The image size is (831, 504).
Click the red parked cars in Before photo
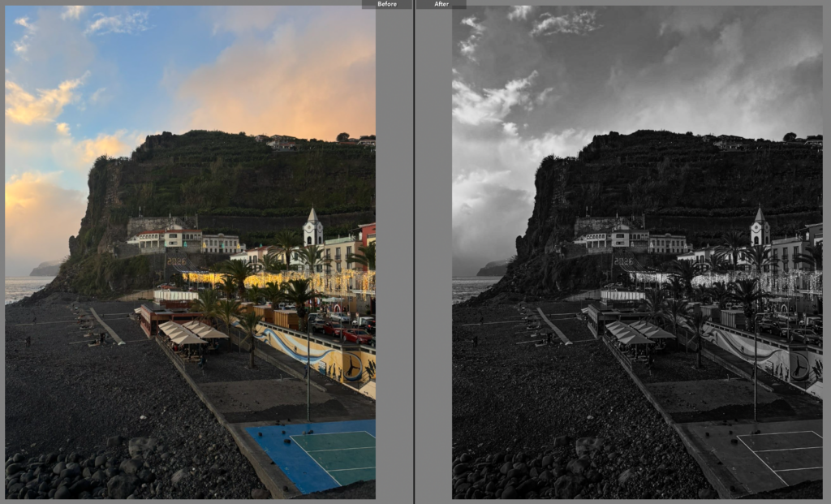pyautogui.click(x=353, y=334)
